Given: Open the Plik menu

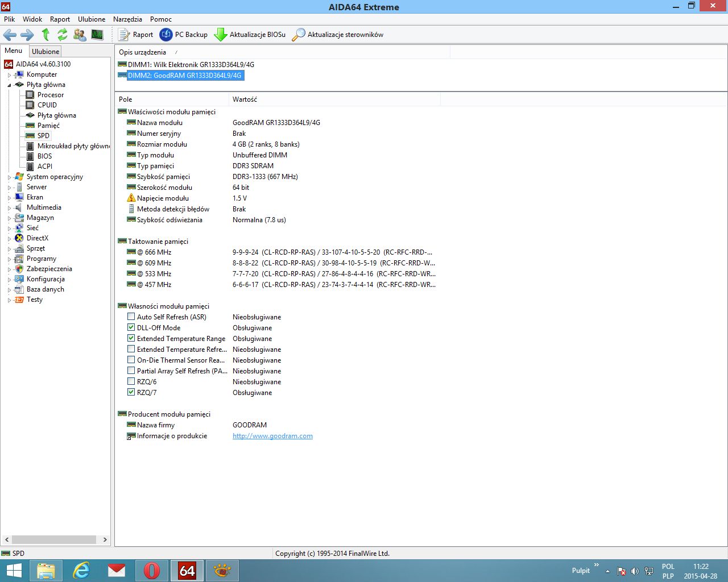Looking at the screenshot, I should (10, 19).
